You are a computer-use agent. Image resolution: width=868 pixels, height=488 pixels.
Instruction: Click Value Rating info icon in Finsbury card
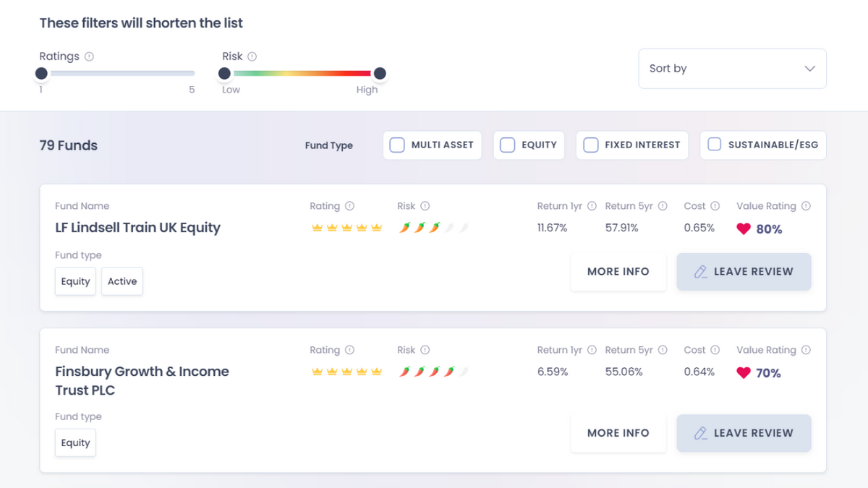point(806,350)
